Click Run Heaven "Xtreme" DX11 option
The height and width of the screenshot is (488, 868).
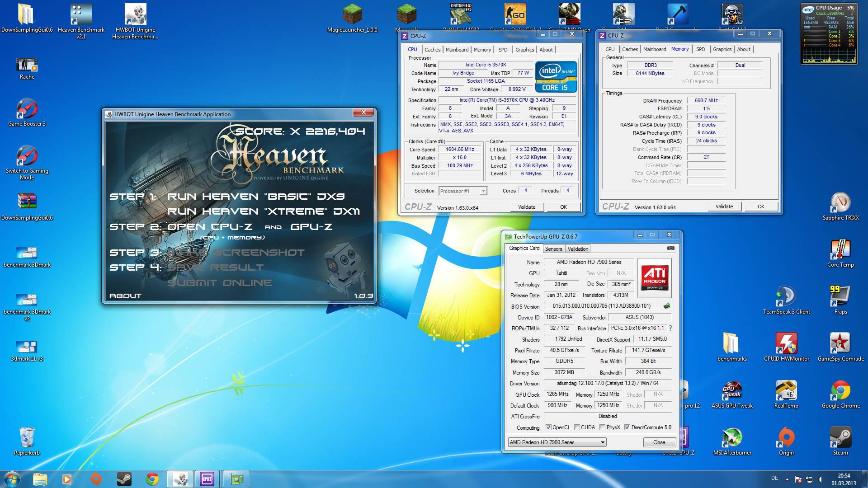tap(264, 211)
